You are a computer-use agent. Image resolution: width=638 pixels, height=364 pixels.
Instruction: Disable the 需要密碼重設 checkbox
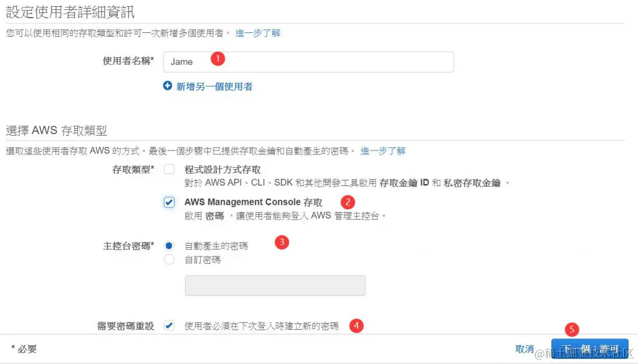tap(169, 325)
